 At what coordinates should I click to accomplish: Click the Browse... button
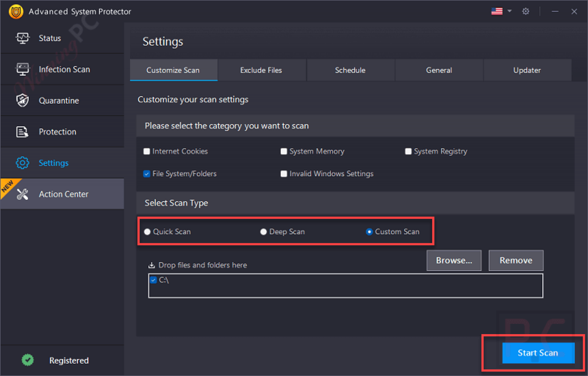point(454,260)
